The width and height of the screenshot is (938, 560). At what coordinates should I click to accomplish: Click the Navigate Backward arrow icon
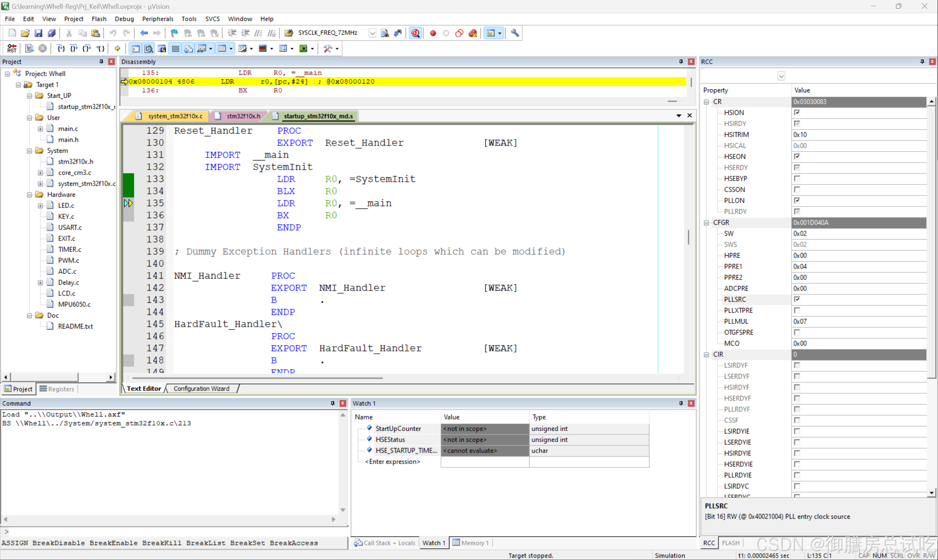click(x=144, y=33)
